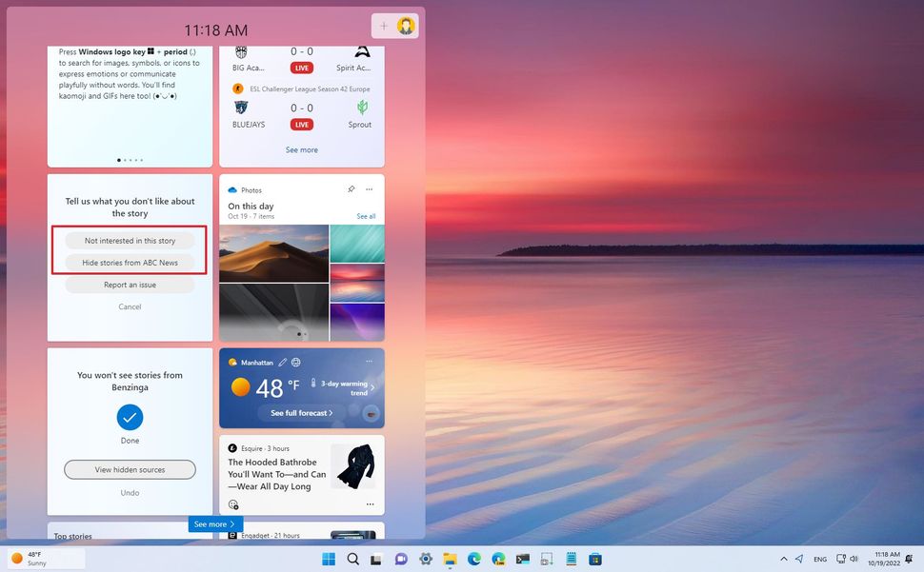Image resolution: width=924 pixels, height=572 pixels.
Task: Select Hide stories from ABC News
Action: click(130, 262)
